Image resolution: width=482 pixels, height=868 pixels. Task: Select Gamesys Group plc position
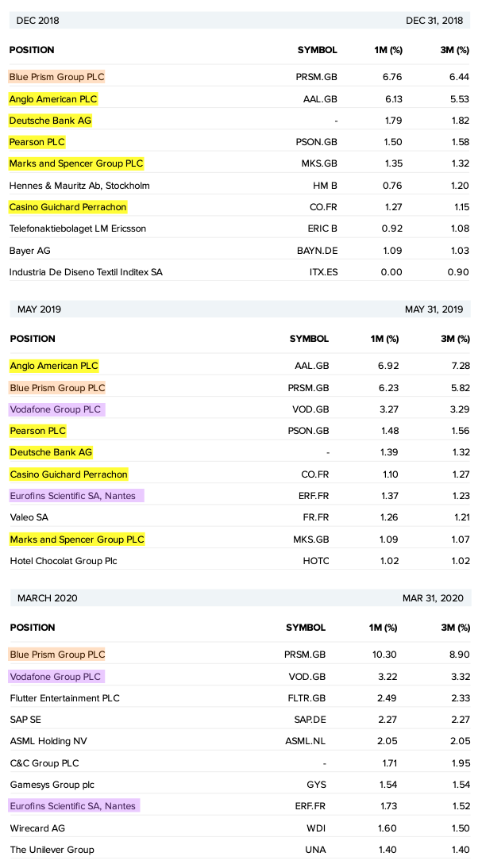point(52,785)
